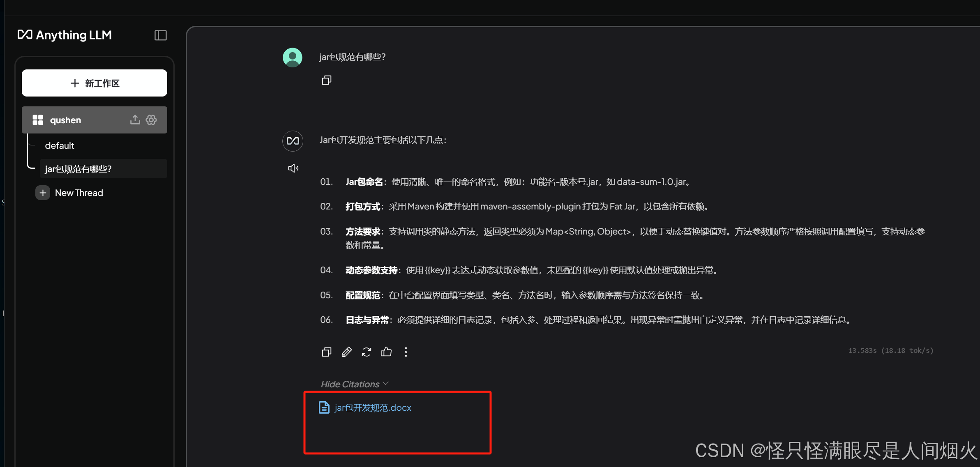Edit the response with pencil icon
Viewport: 980px width, 467px height.
pyautogui.click(x=346, y=352)
